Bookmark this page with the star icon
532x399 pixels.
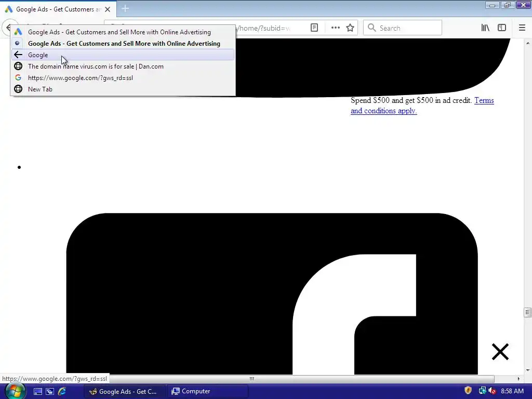[350, 28]
